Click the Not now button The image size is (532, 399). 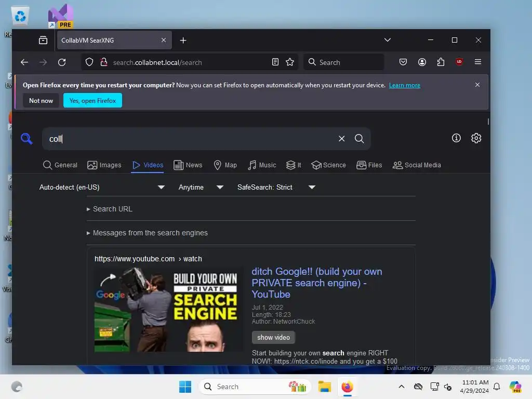pyautogui.click(x=41, y=100)
